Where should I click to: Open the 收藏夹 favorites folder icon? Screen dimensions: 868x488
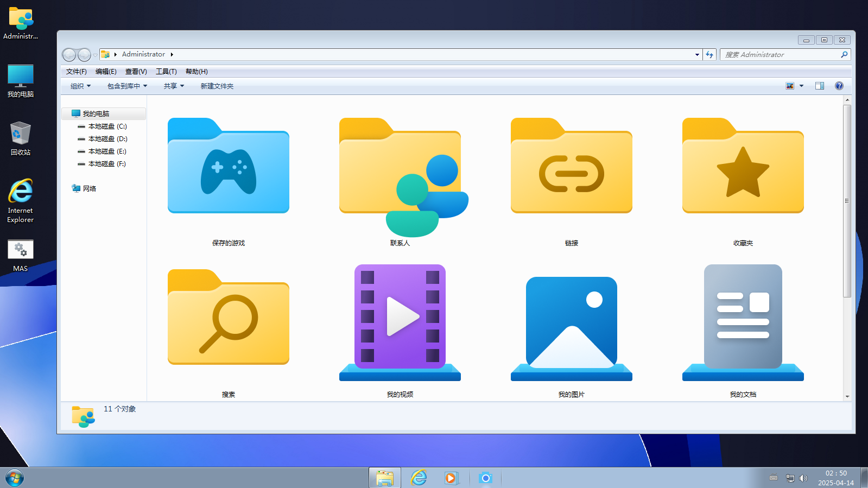tap(743, 166)
